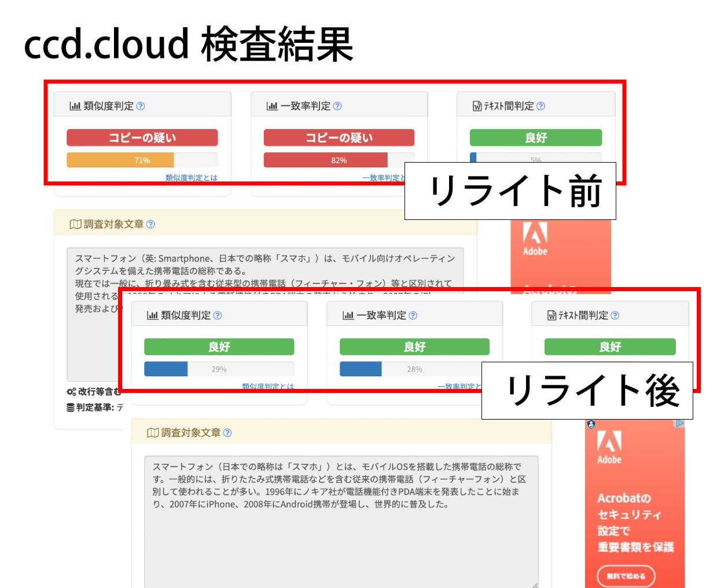Click the text area starting スマートフォン（日本での略称は
The image size is (706, 588).
pyautogui.click(x=341, y=521)
